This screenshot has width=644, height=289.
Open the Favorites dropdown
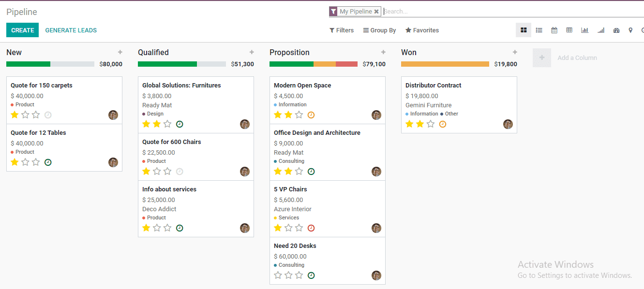[x=422, y=30]
